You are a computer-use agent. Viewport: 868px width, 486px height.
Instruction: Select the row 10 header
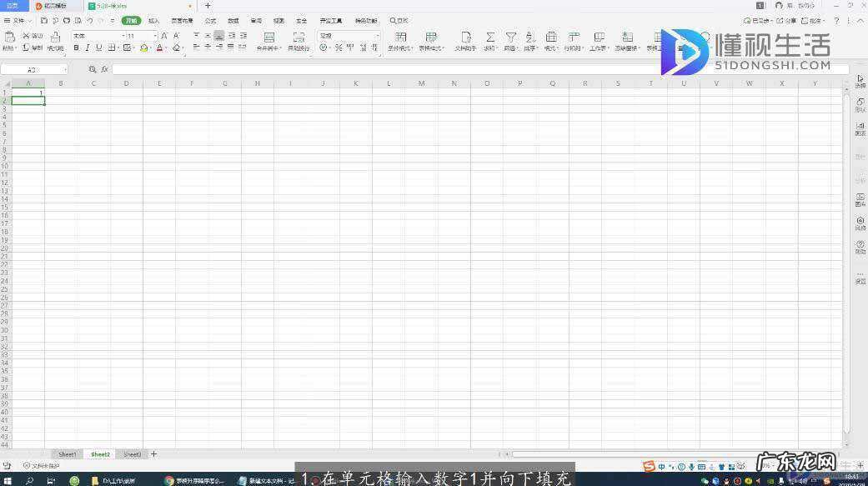[5, 166]
